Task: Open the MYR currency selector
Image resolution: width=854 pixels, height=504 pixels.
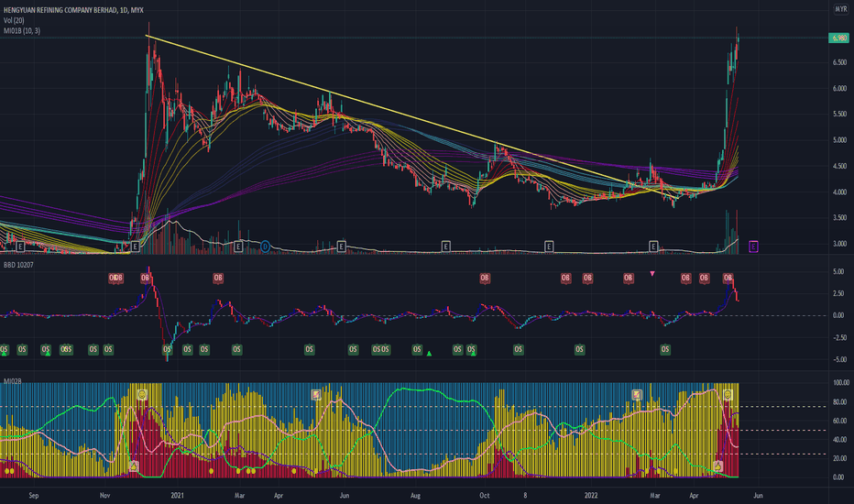Action: point(841,9)
